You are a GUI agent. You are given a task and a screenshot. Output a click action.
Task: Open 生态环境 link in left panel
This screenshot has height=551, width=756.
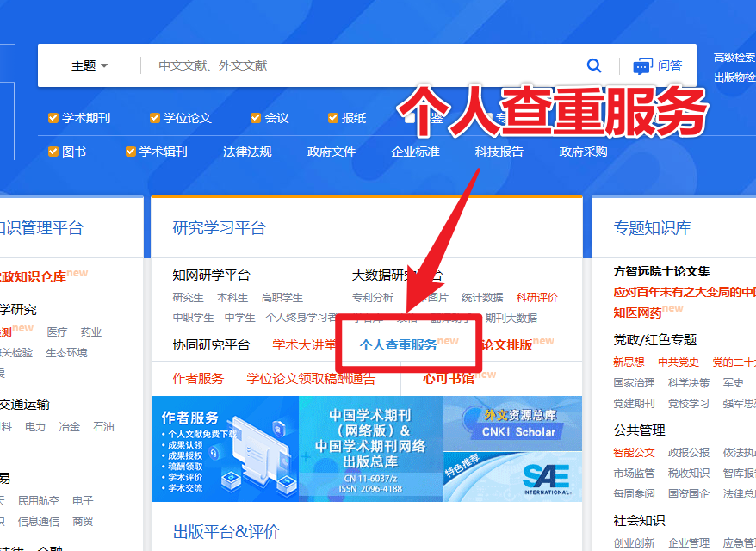66,353
